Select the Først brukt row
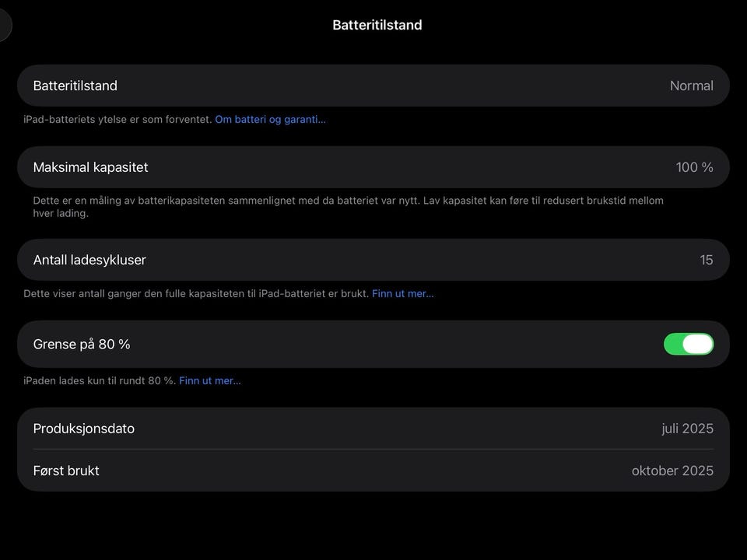 point(373,471)
